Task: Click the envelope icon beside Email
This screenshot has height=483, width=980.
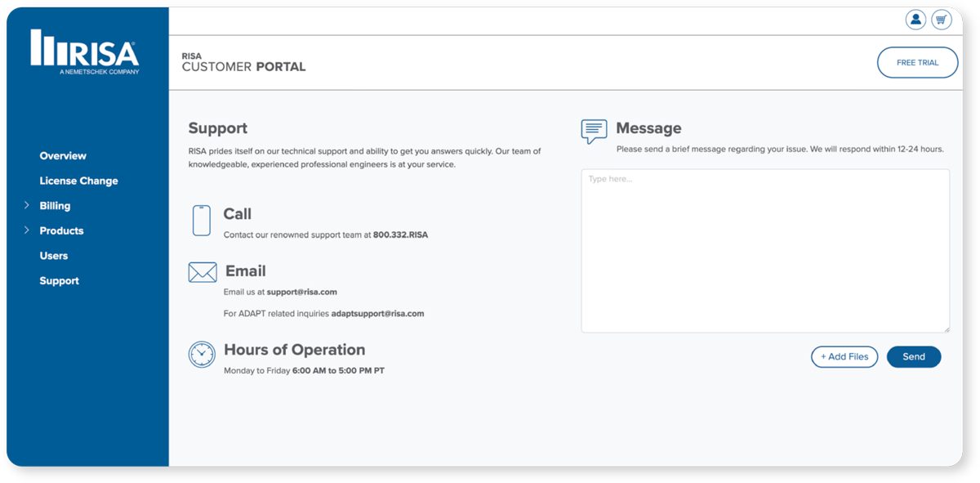Action: click(203, 272)
